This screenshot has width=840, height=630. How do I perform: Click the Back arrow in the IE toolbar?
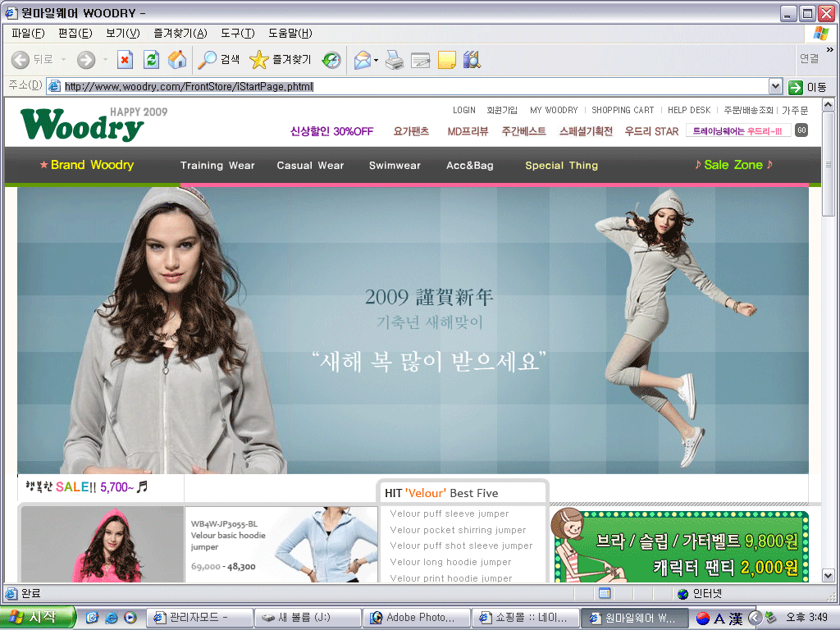pyautogui.click(x=21, y=59)
